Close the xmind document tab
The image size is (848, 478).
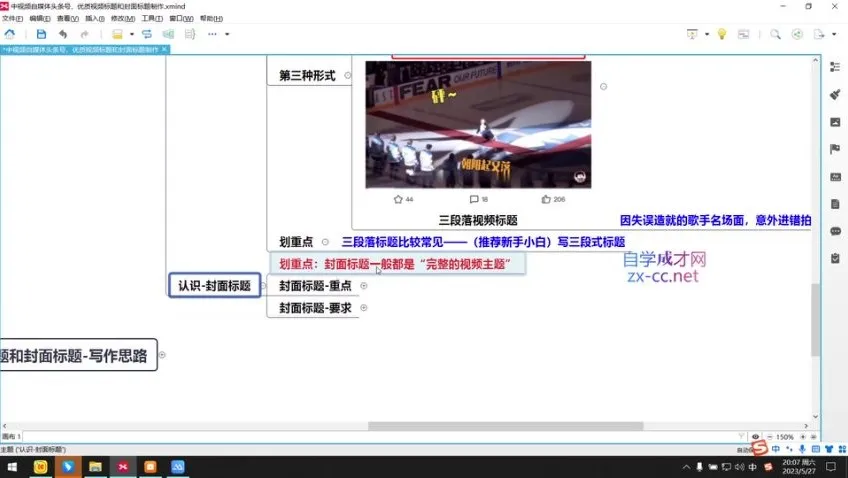click(x=164, y=49)
